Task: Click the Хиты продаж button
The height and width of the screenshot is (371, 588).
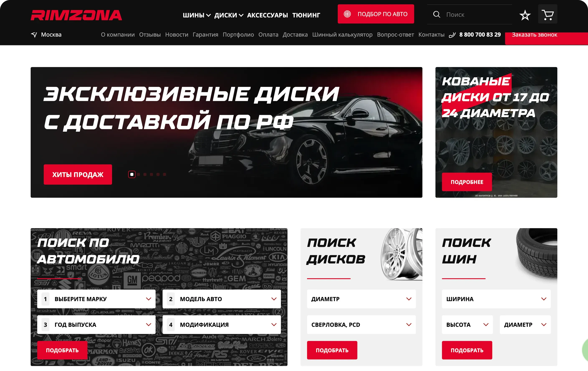Action: coord(78,174)
